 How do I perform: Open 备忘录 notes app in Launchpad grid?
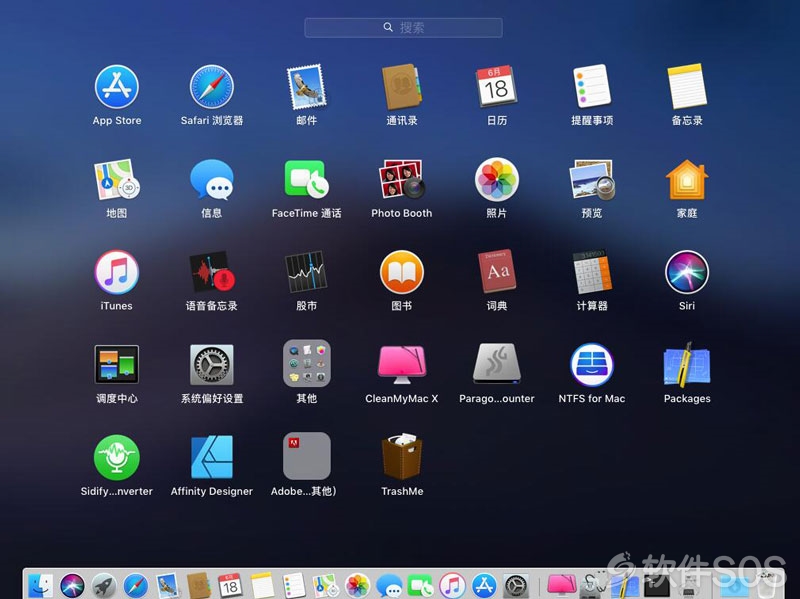[687, 86]
